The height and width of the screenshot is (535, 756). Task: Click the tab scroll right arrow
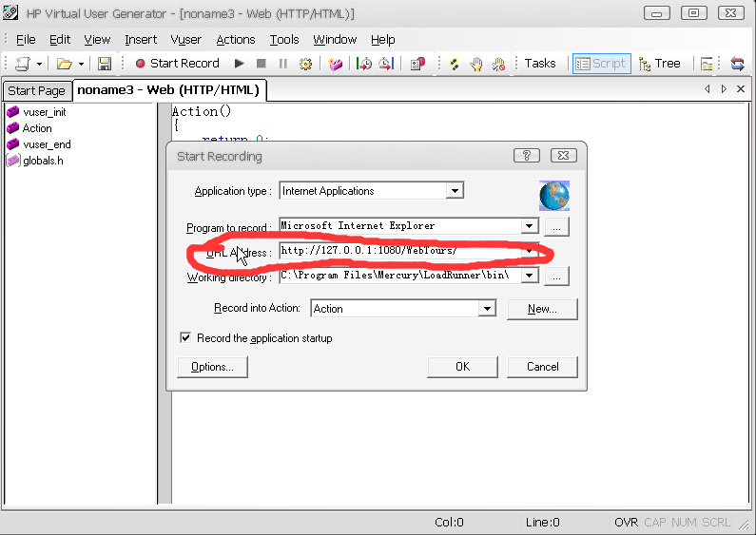(724, 88)
